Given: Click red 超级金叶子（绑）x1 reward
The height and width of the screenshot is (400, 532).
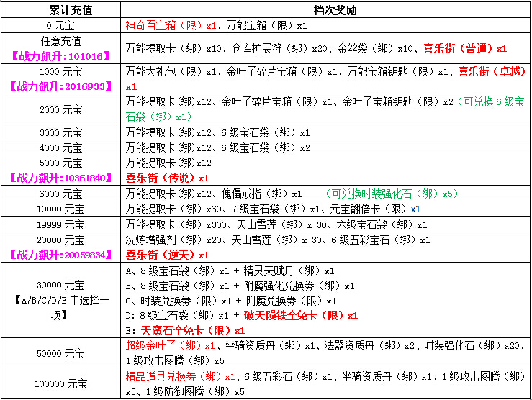Looking at the screenshot, I should click(171, 346).
